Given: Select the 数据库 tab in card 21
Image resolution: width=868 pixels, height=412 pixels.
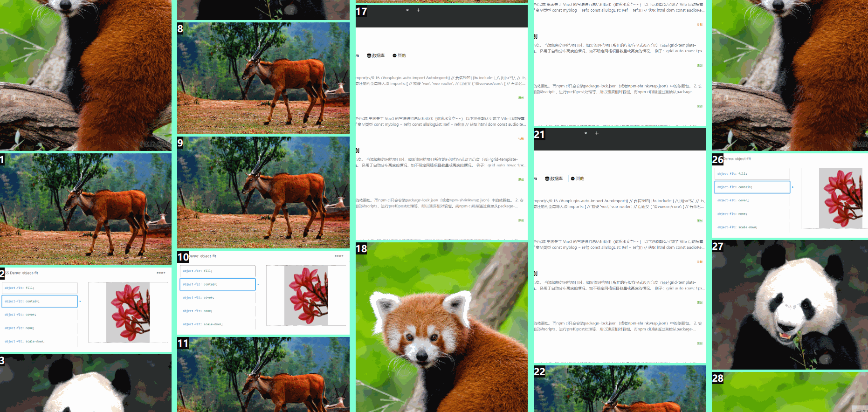Looking at the screenshot, I should tap(554, 179).
